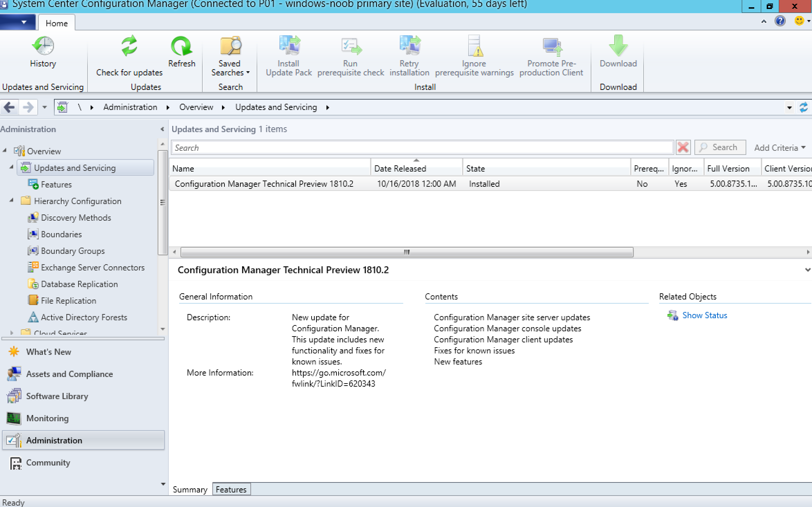
Task: Collapse the ribbon with the up chevron
Action: point(764,21)
